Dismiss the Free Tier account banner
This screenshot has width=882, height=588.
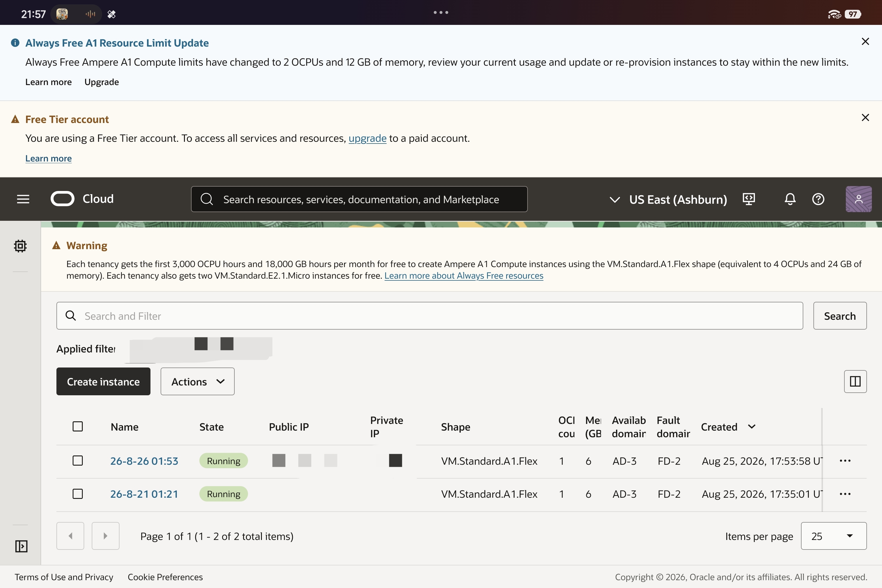pyautogui.click(x=865, y=117)
